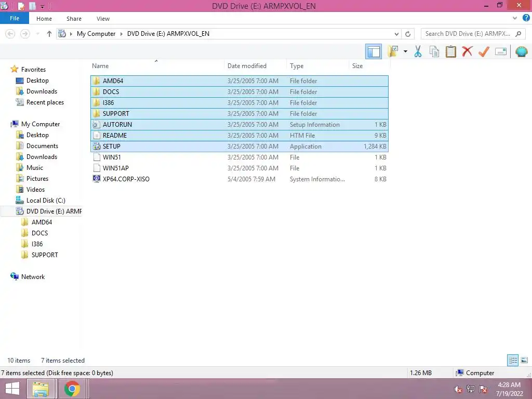Open File Explorer from the taskbar
The height and width of the screenshot is (399, 532).
41,389
